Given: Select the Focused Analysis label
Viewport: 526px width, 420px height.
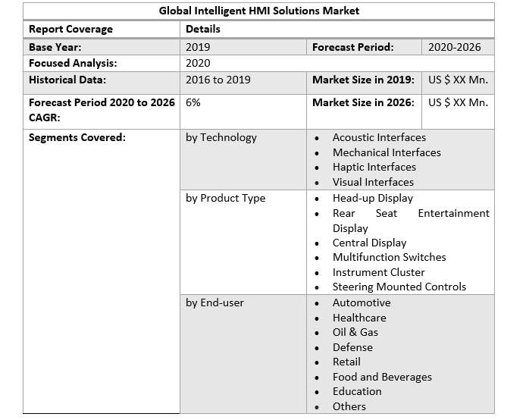Looking at the screenshot, I should (73, 64).
